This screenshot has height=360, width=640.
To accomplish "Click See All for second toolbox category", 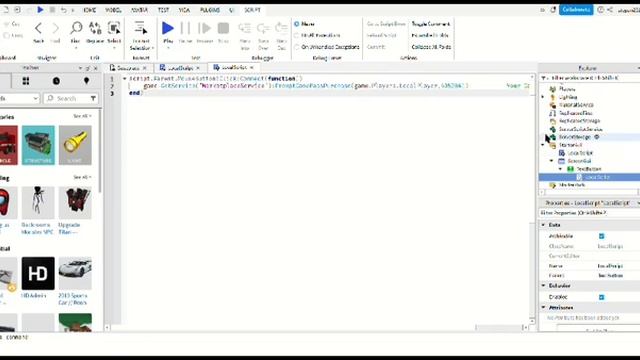I will (82, 177).
